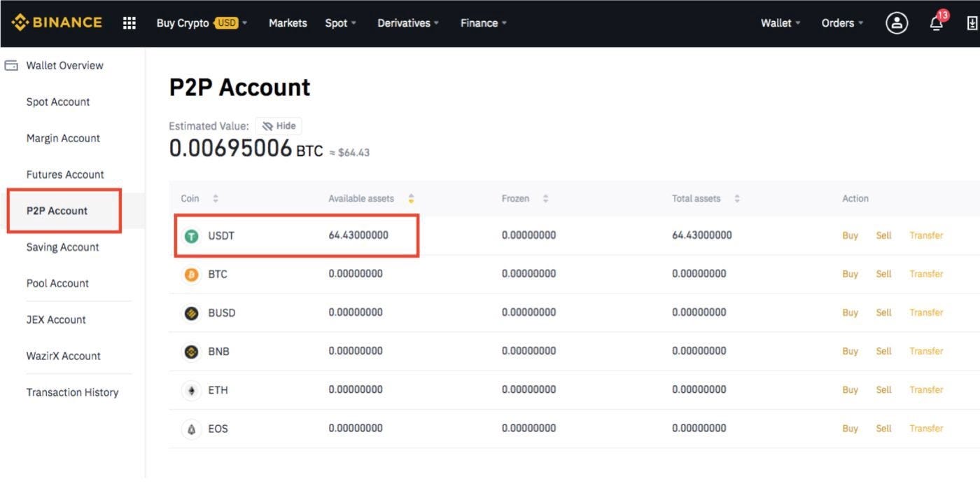Screen dimensions: 980x491
Task: Open Margin Account in sidebar
Action: click(x=63, y=138)
